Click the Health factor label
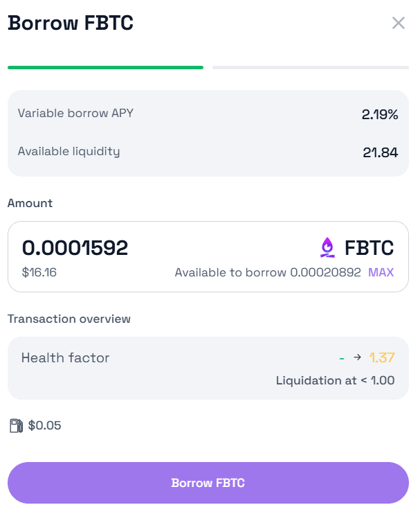The width and height of the screenshot is (420, 514). point(65,357)
